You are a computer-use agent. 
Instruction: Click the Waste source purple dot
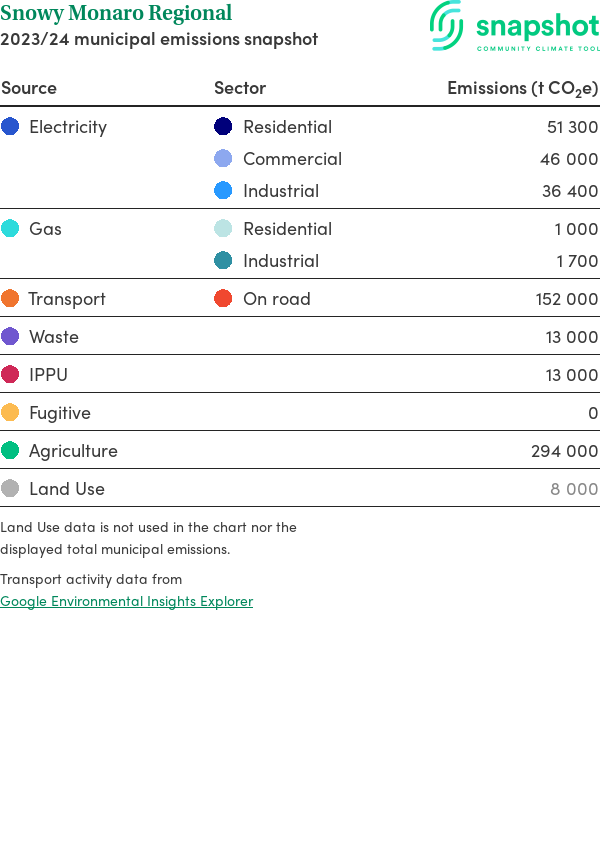(10, 337)
